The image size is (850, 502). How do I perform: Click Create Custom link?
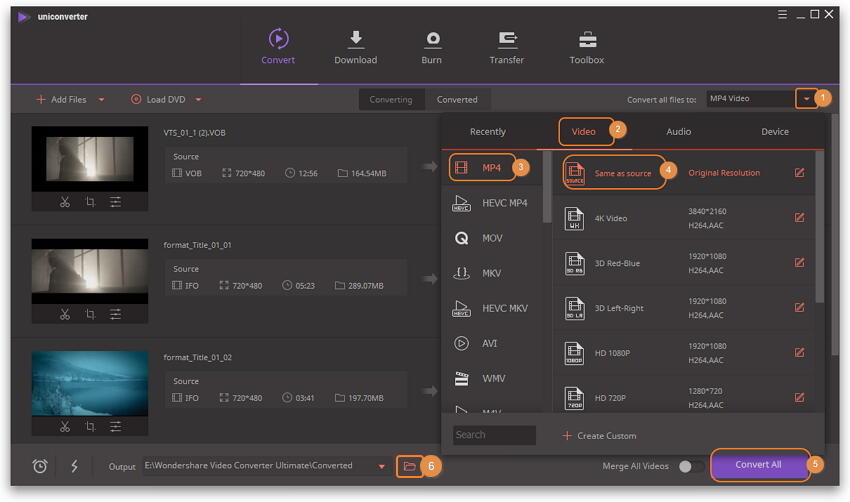click(600, 436)
